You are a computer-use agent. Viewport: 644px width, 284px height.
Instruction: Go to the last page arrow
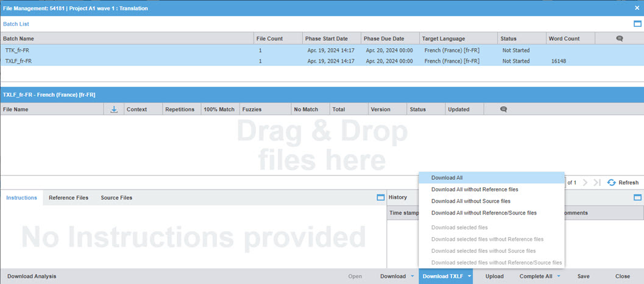[x=597, y=182]
